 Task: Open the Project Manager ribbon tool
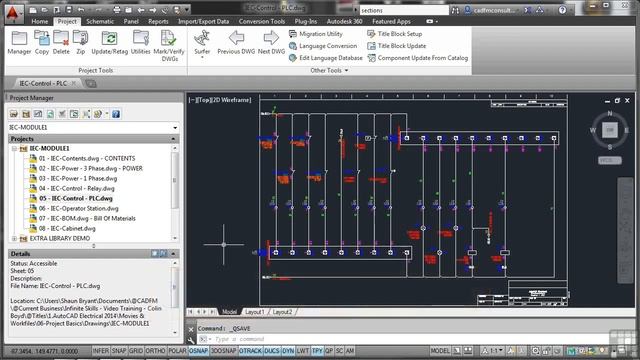pos(19,42)
